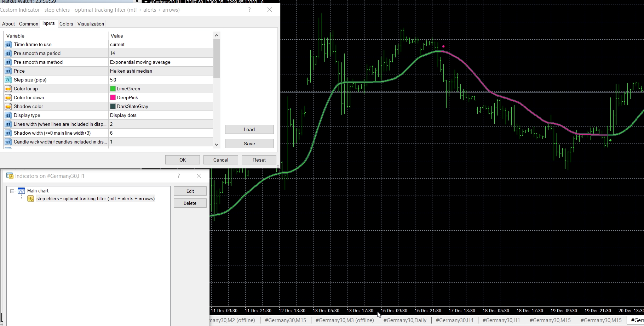Click the icon beside Pre smooth ma period

click(x=8, y=54)
